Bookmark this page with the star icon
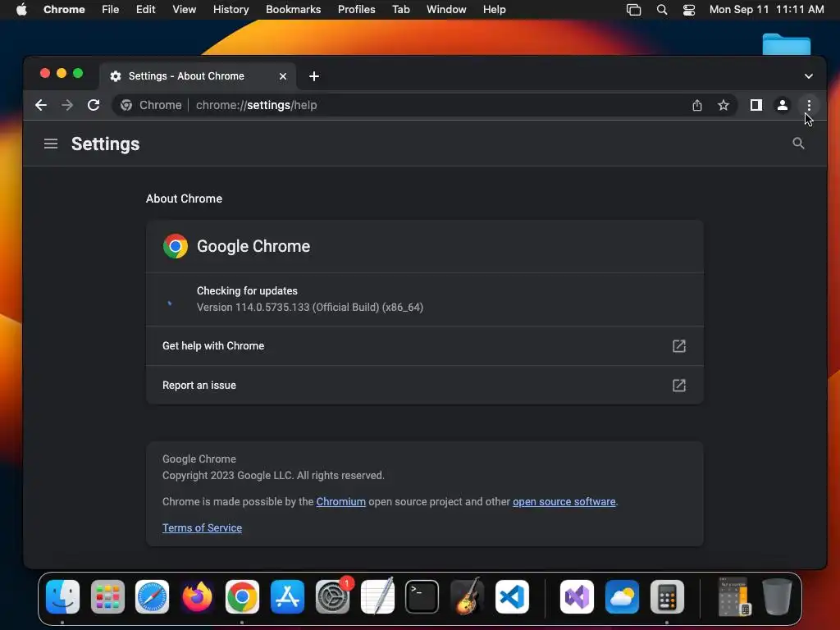Screen dimensions: 840x630 [x=724, y=105]
